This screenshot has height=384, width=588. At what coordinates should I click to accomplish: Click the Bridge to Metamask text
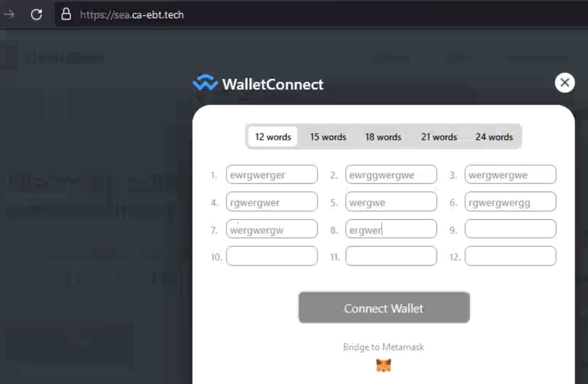384,347
